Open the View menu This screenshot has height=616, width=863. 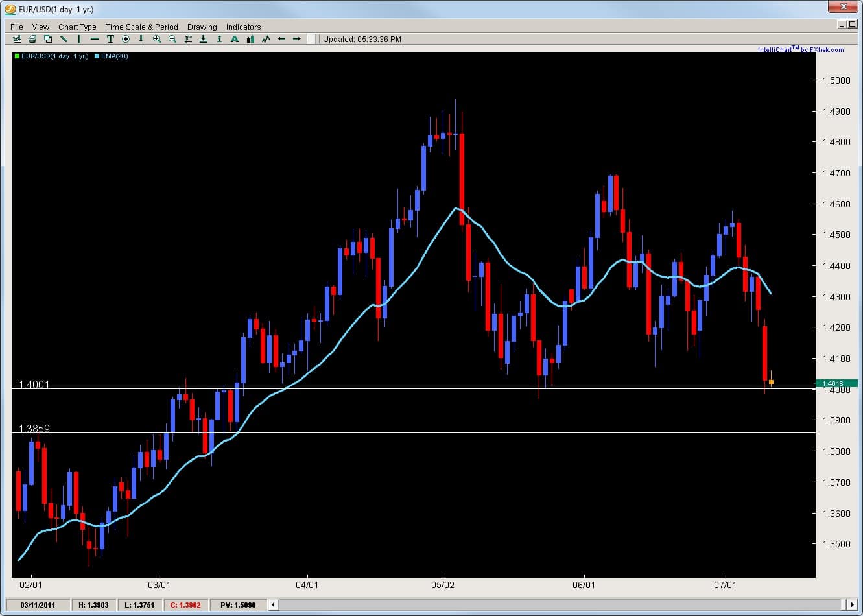click(x=41, y=27)
